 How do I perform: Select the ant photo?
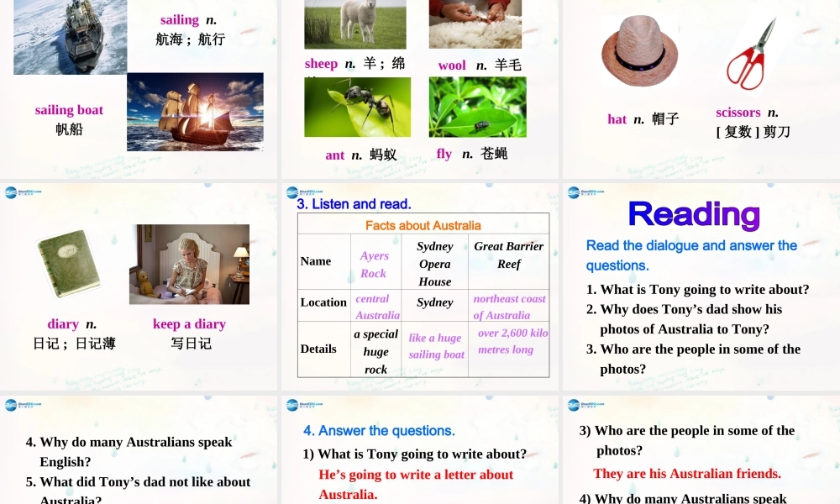(x=356, y=105)
